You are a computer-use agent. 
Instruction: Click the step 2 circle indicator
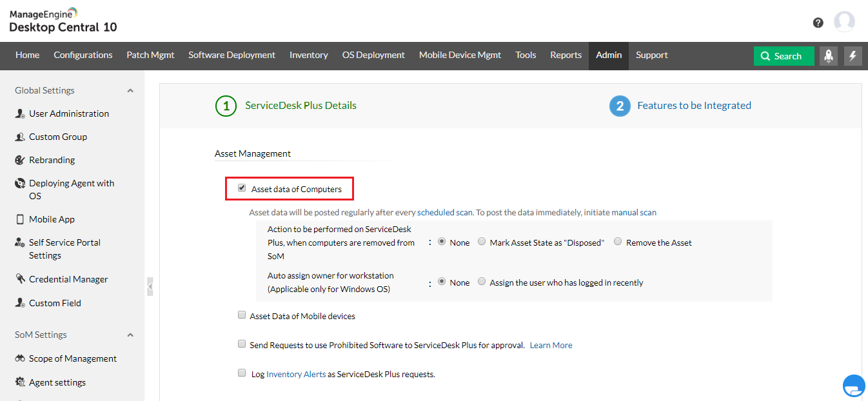(620, 106)
